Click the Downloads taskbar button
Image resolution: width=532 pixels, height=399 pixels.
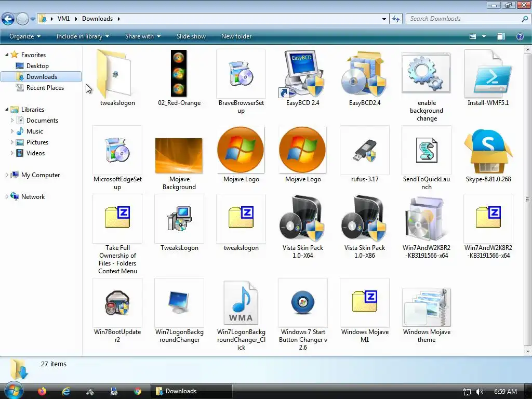(x=191, y=391)
